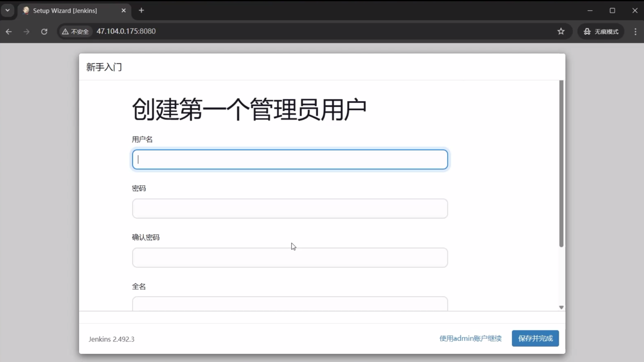Minimize the browser window
This screenshot has height=362, width=644.
(x=590, y=10)
